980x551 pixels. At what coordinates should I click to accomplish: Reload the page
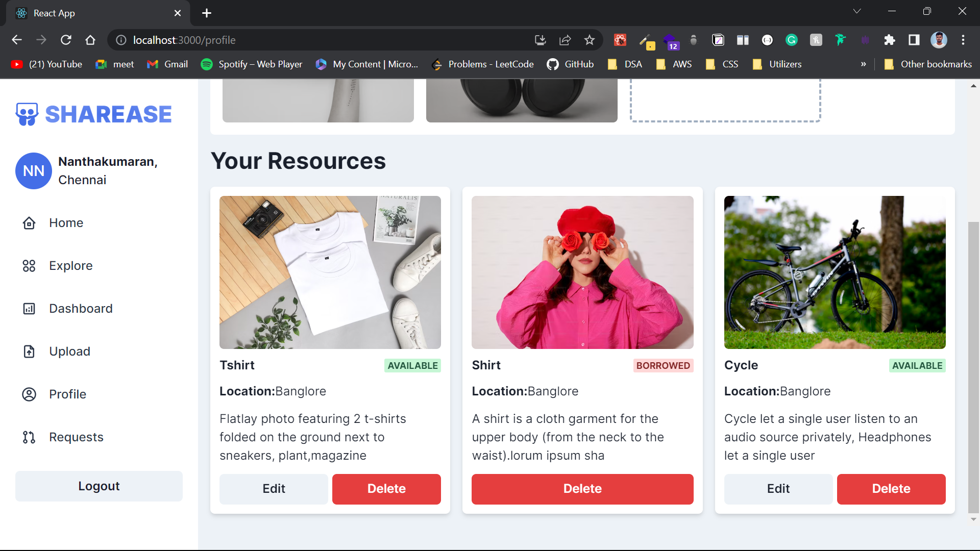66,40
